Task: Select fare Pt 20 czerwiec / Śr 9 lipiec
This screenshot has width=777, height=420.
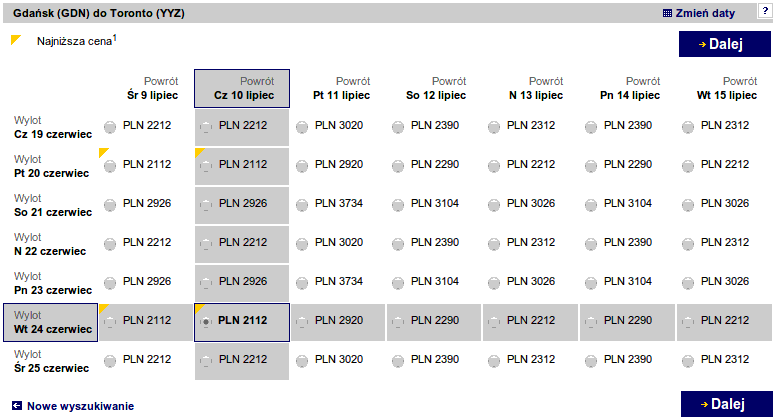Action: point(110,166)
